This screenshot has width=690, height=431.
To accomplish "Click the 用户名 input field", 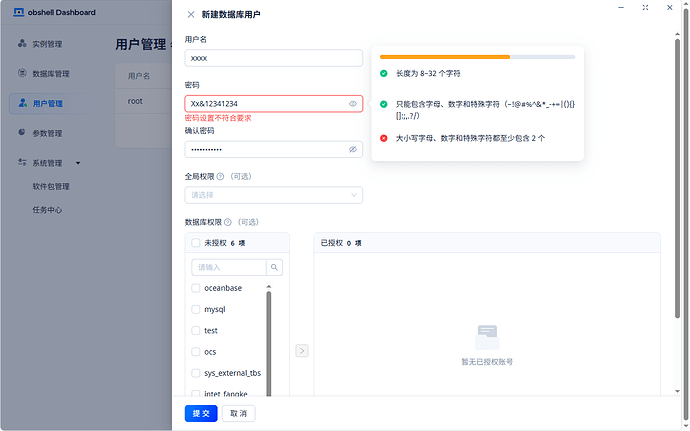I will (274, 58).
